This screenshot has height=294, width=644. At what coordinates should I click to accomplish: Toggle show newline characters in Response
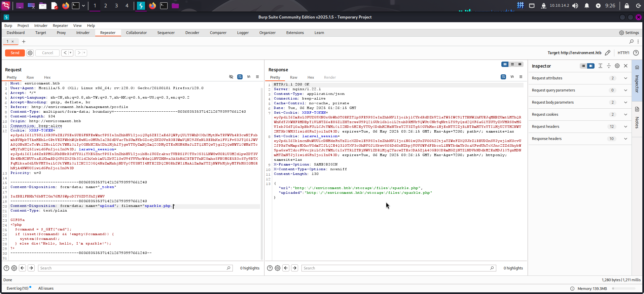tap(512, 77)
